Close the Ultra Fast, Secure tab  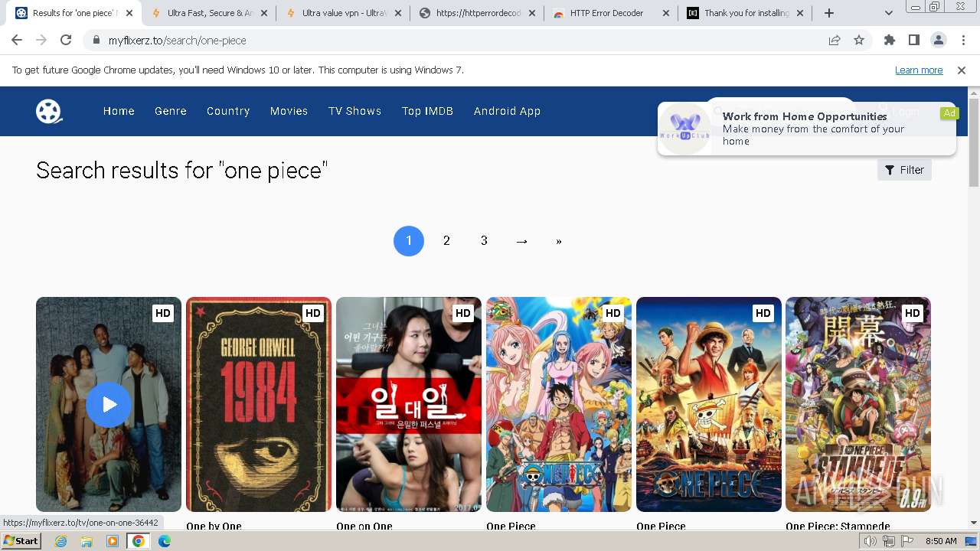click(263, 13)
